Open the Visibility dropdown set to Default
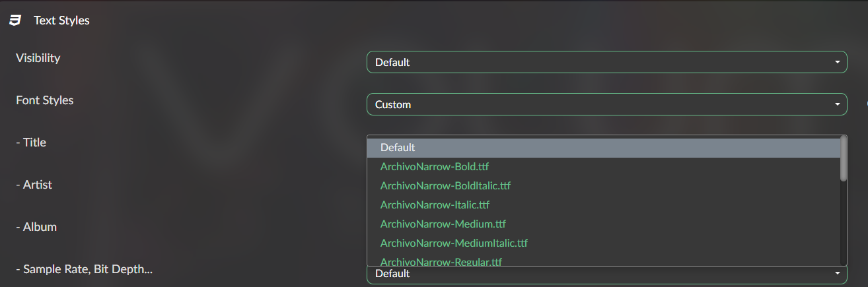The width and height of the screenshot is (868, 287). [x=606, y=62]
